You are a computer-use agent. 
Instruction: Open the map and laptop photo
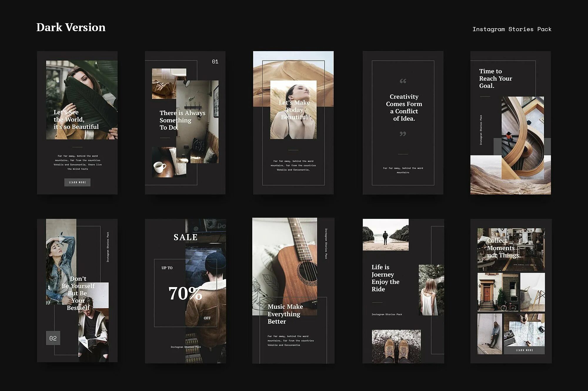(524, 330)
